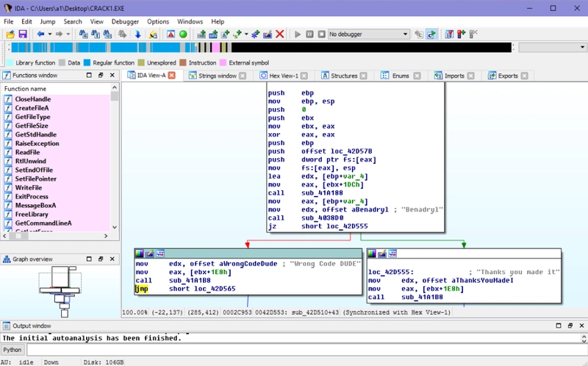Screen dimensions: 588x366
Task: Click the Function name column header
Action: coord(26,89)
